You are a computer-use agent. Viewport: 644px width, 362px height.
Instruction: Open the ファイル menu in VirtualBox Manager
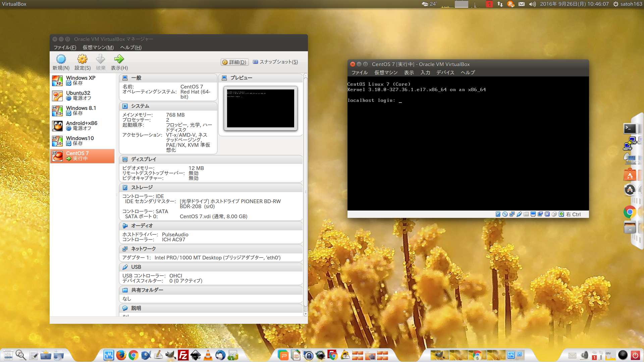(x=65, y=47)
